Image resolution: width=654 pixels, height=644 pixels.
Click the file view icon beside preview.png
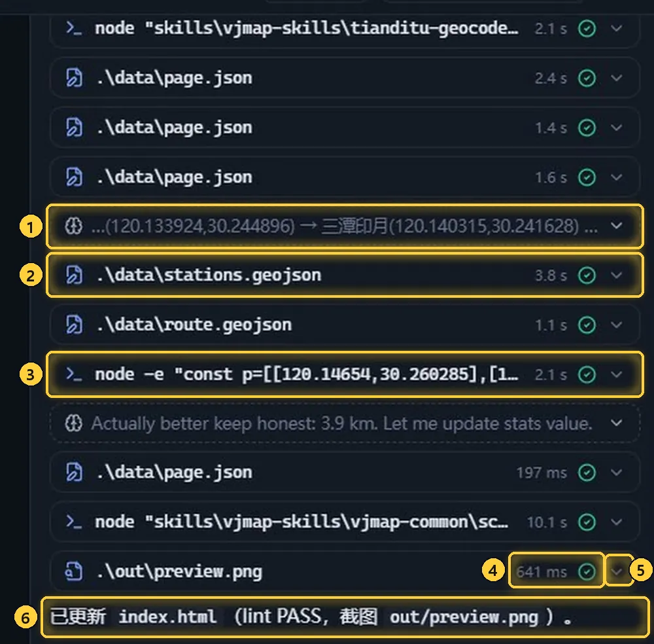tap(74, 571)
